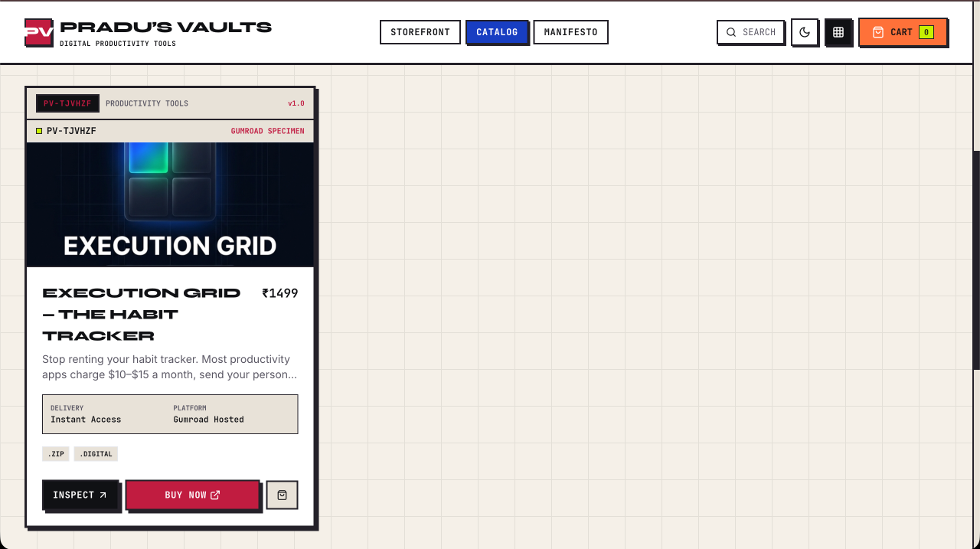Click the Productivity Tools label
The width and height of the screenshot is (980, 549).
147,103
